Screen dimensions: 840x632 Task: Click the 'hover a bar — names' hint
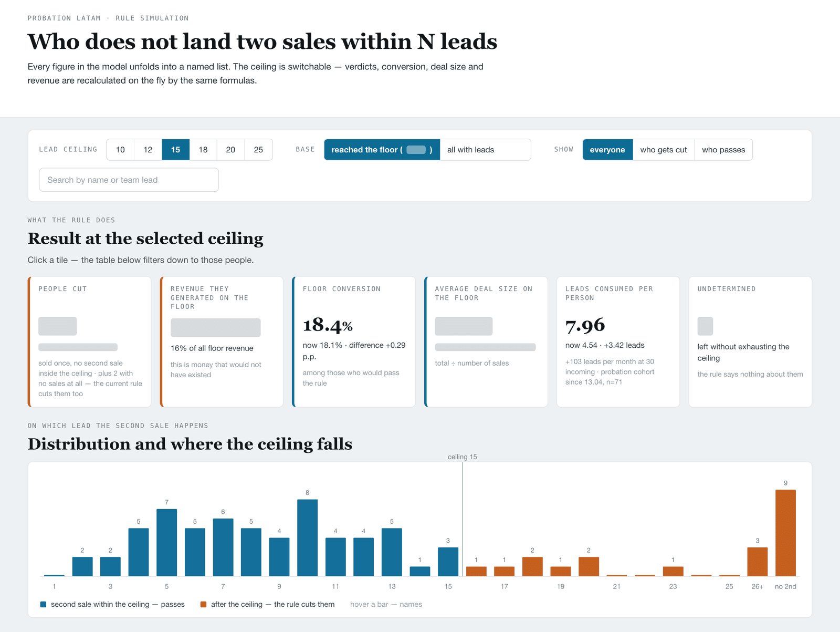click(x=386, y=605)
